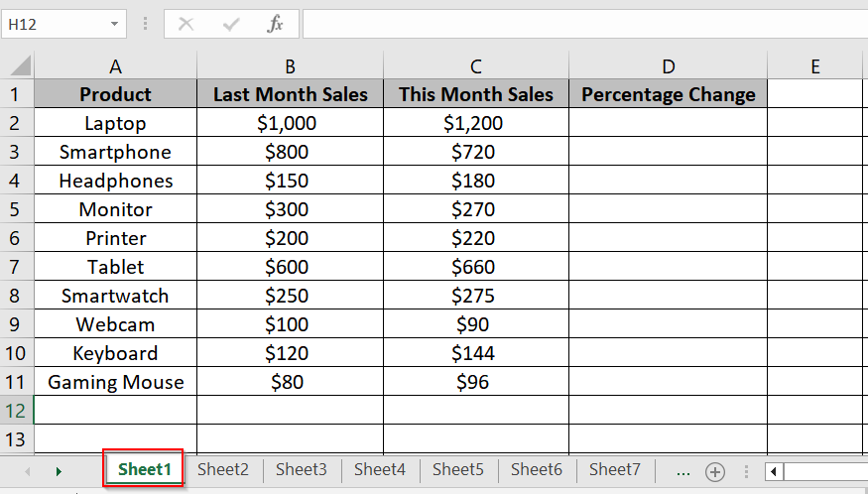The image size is (868, 494).
Task: Select column B header
Action: coord(290,65)
